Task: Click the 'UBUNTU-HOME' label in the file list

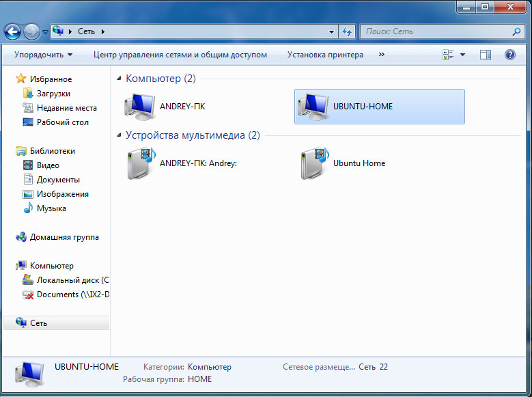Action: pos(363,107)
